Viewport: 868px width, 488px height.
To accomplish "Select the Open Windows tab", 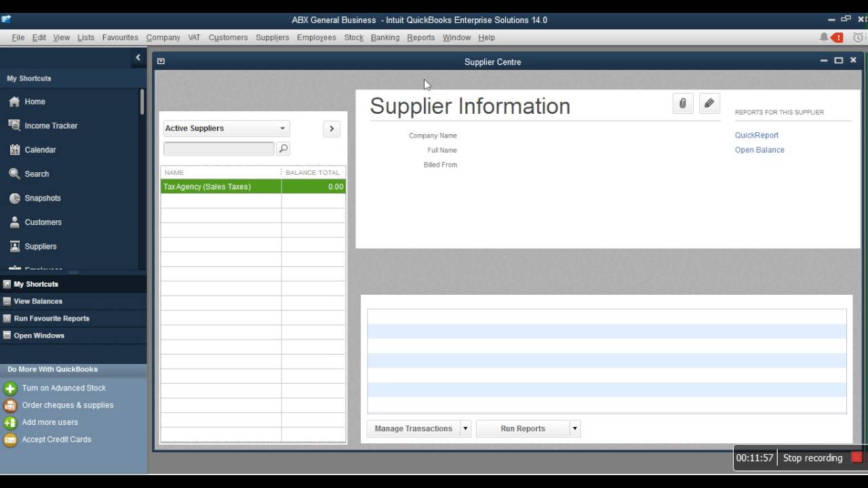I will click(x=73, y=335).
